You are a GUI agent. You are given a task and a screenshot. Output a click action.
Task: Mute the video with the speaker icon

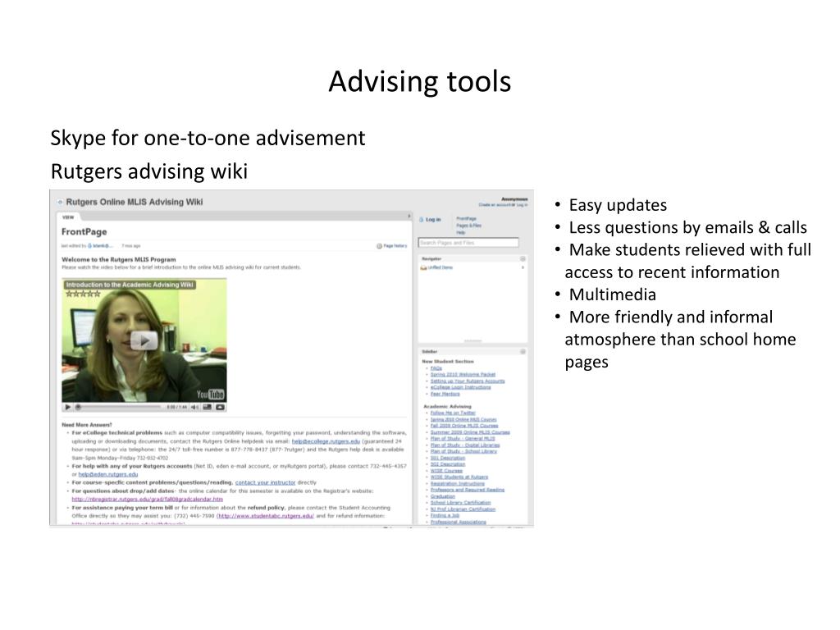point(194,407)
